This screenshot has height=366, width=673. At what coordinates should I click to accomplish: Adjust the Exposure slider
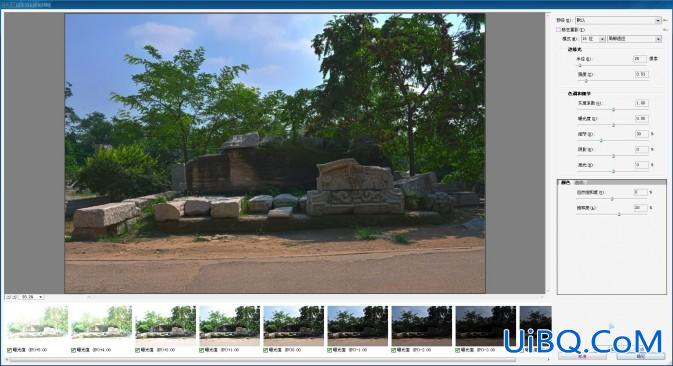tap(613, 125)
